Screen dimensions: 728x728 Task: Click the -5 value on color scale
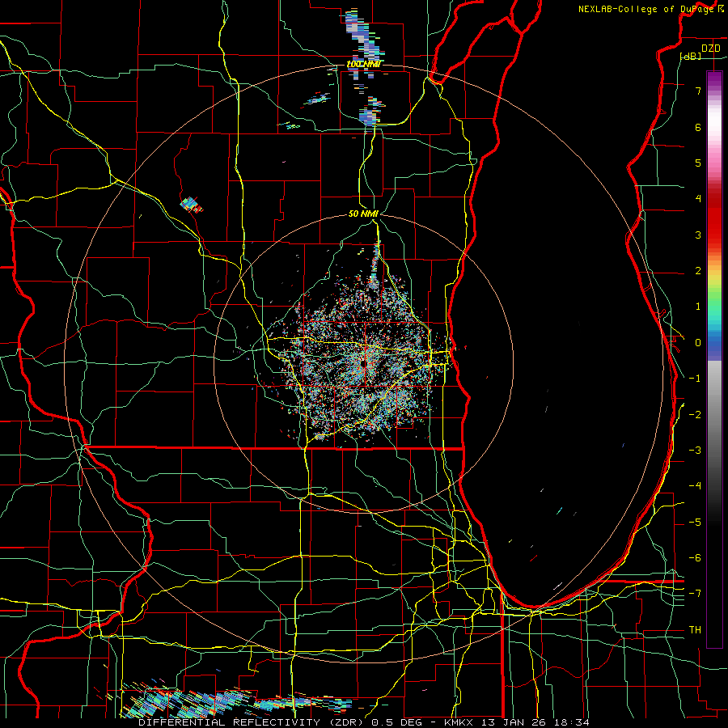click(695, 522)
